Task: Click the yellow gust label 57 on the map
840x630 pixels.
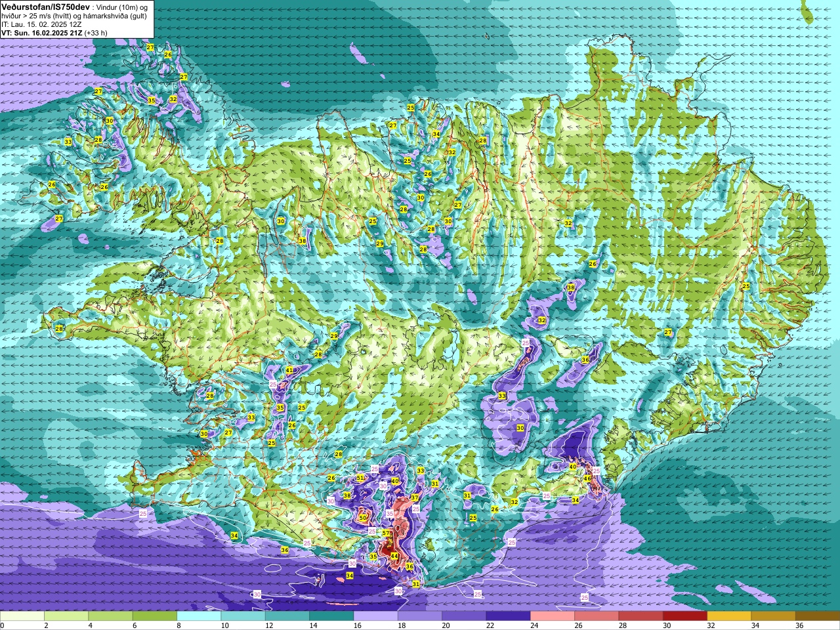Action: (386, 534)
